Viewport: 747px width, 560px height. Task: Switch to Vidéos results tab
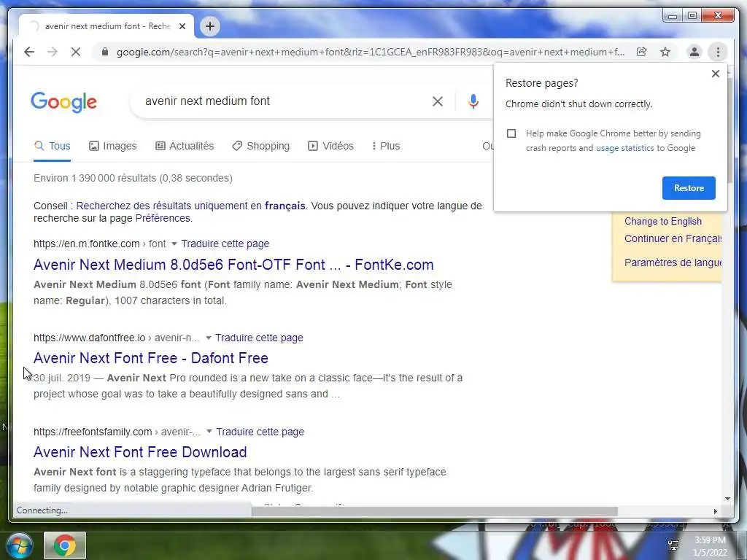pos(330,146)
